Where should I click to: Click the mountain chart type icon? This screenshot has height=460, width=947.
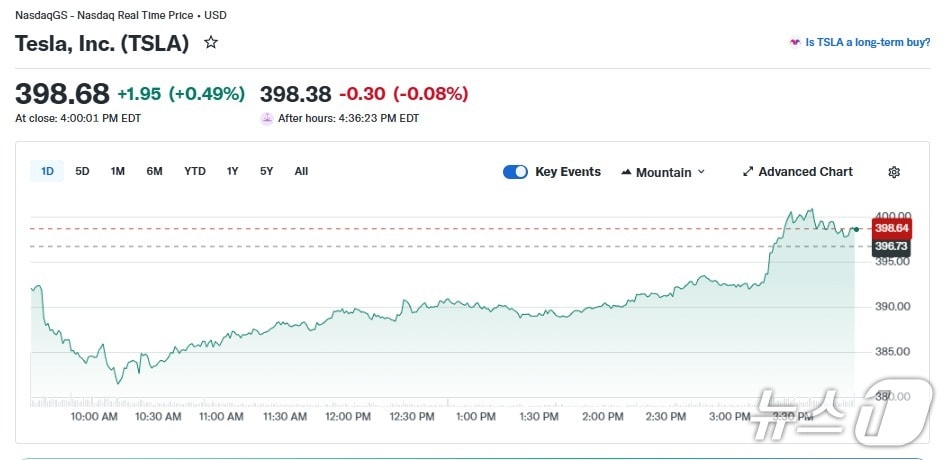[626, 173]
